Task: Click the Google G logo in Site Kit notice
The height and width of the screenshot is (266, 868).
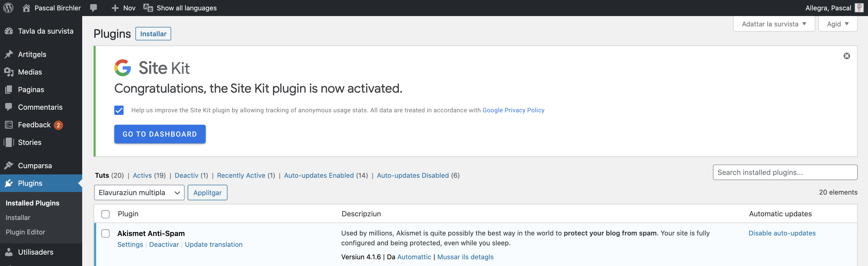Action: tap(123, 68)
